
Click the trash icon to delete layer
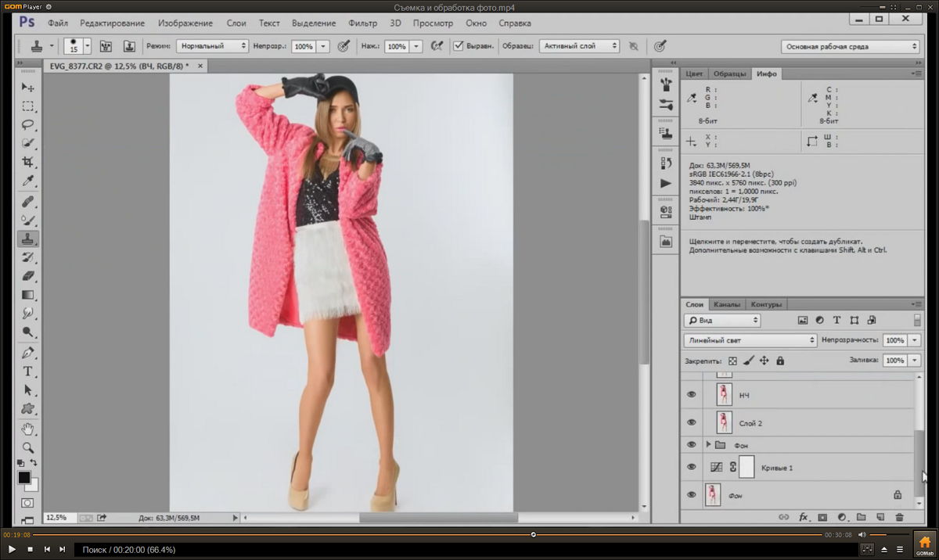pyautogui.click(x=899, y=517)
